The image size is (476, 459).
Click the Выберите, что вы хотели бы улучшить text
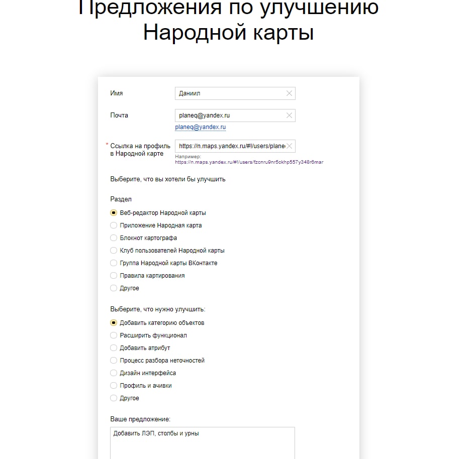pos(167,179)
